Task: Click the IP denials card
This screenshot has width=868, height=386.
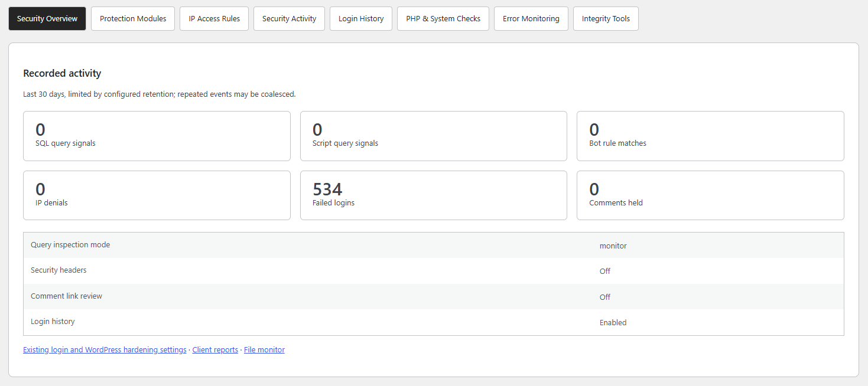Action: pos(157,195)
